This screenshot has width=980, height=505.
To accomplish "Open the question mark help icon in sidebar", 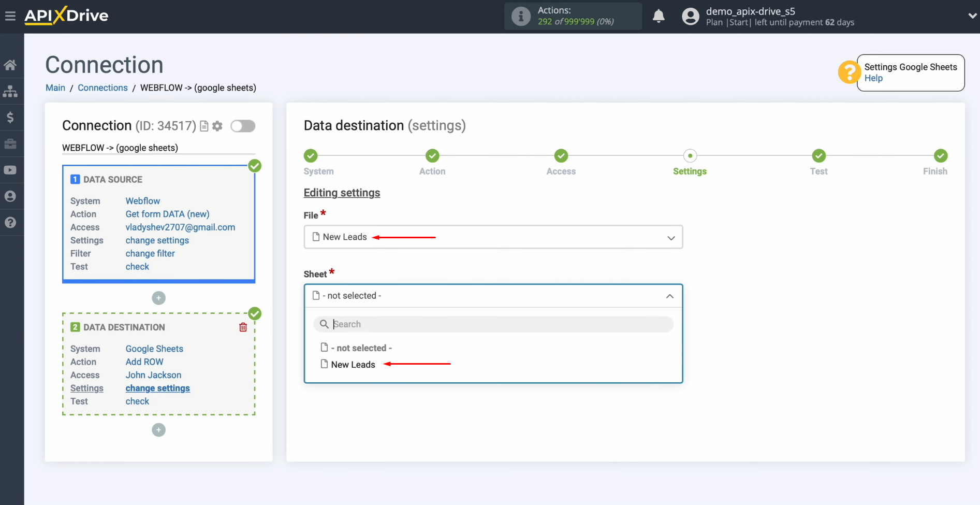I will point(11,222).
